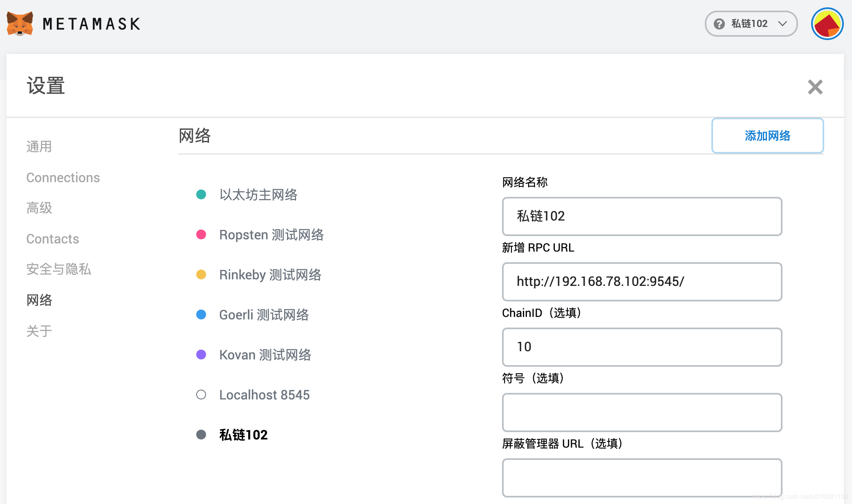Focus the ChainID input field

point(642,347)
